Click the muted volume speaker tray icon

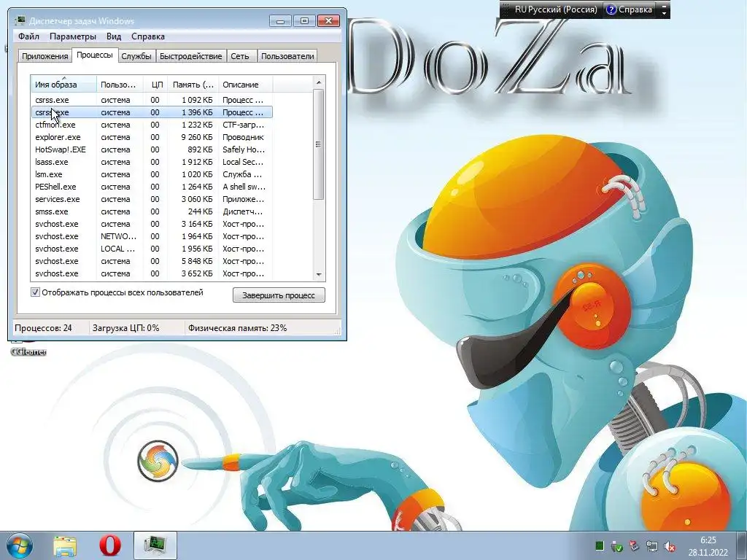670,547
